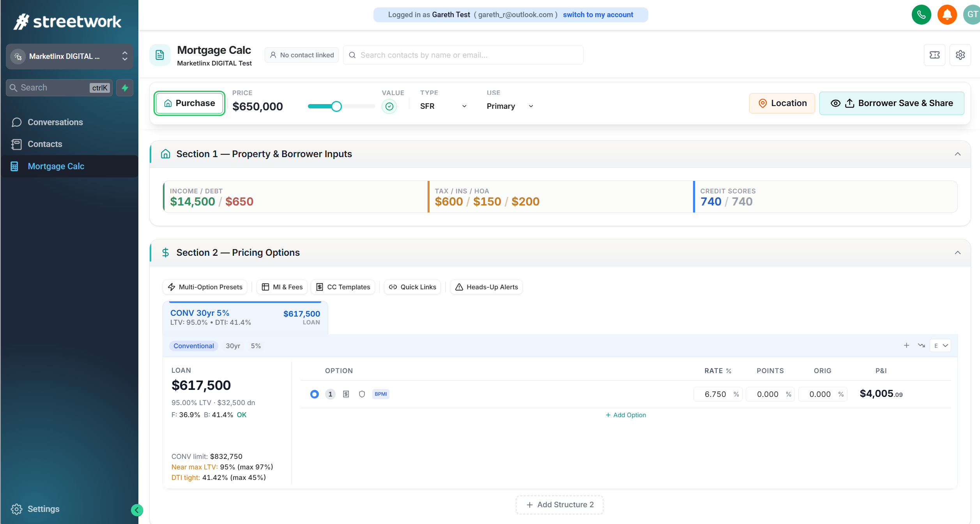Collapse Section 1 Property & Borrower Inputs
Screen dimensions: 980x524
(x=957, y=154)
